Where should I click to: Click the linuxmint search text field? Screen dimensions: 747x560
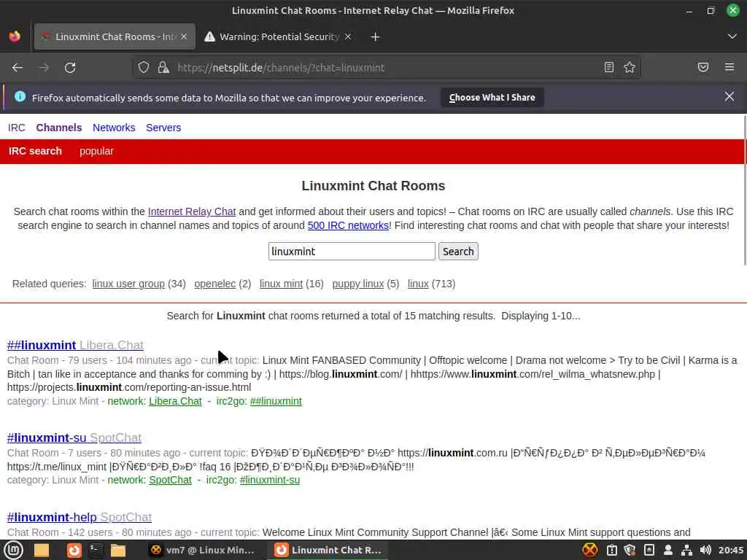(x=352, y=252)
